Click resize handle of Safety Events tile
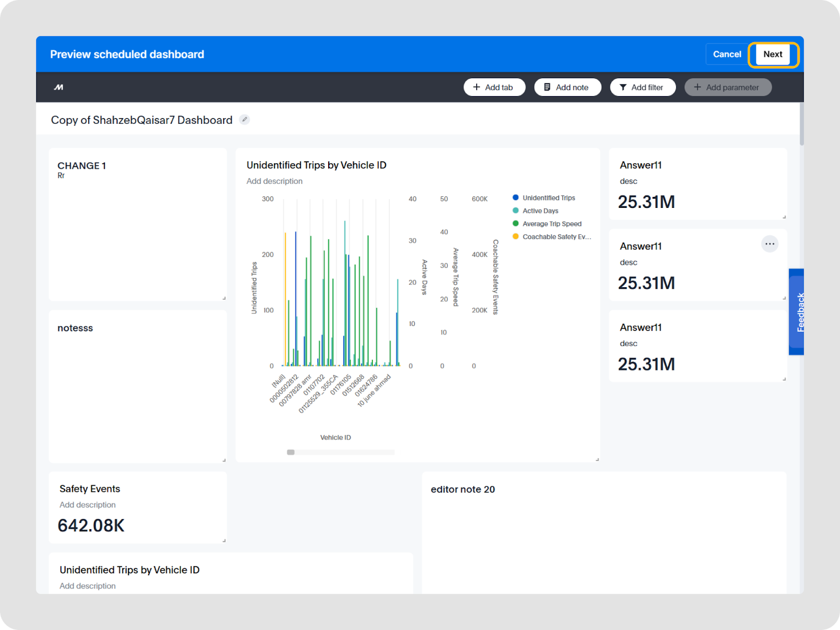 click(224, 541)
